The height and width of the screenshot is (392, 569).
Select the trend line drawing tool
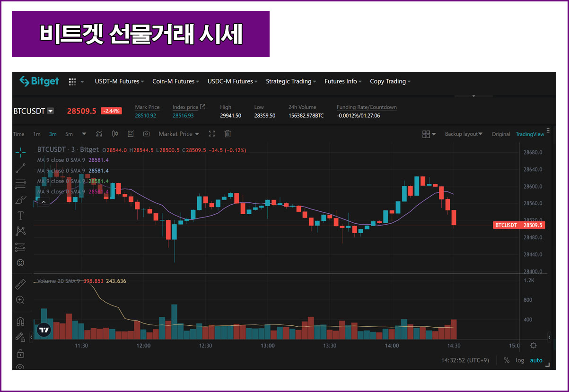coord(20,167)
